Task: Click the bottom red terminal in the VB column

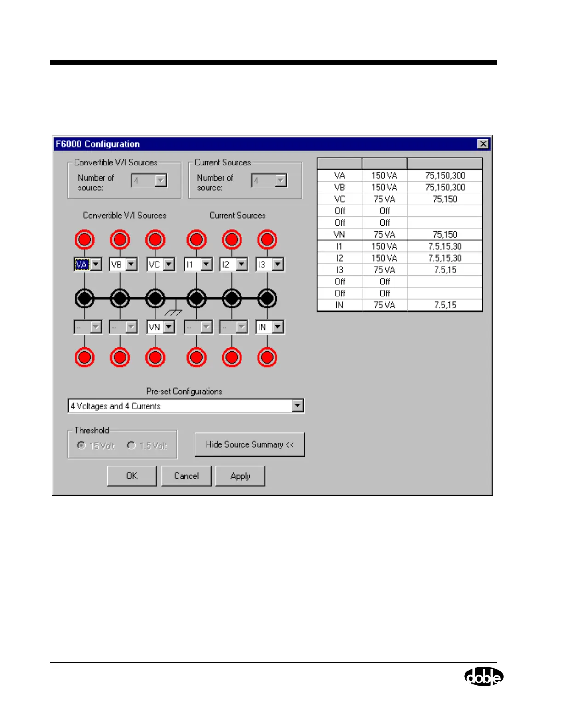Action: click(x=120, y=358)
